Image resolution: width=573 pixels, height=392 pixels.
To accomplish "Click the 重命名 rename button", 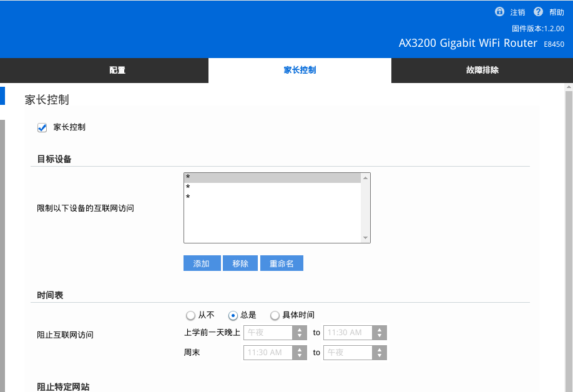I will pyautogui.click(x=282, y=263).
